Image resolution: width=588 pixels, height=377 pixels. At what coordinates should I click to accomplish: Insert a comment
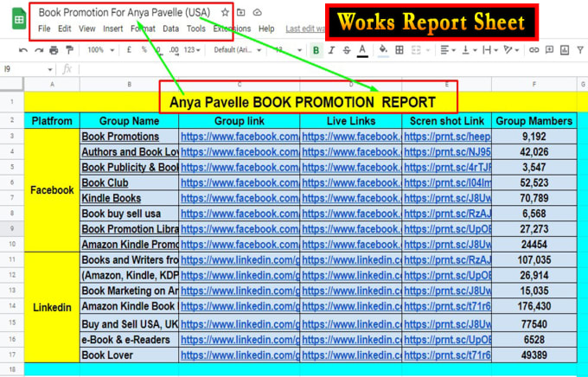coord(549,50)
